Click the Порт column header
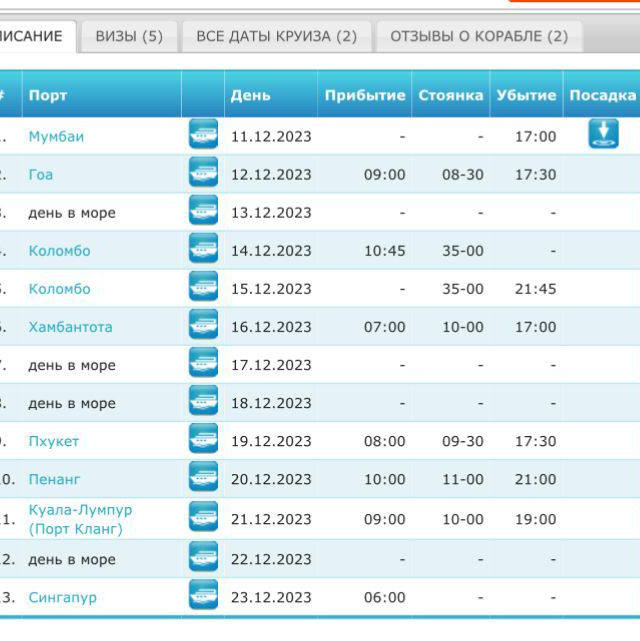This screenshot has width=640, height=641. coord(48,95)
